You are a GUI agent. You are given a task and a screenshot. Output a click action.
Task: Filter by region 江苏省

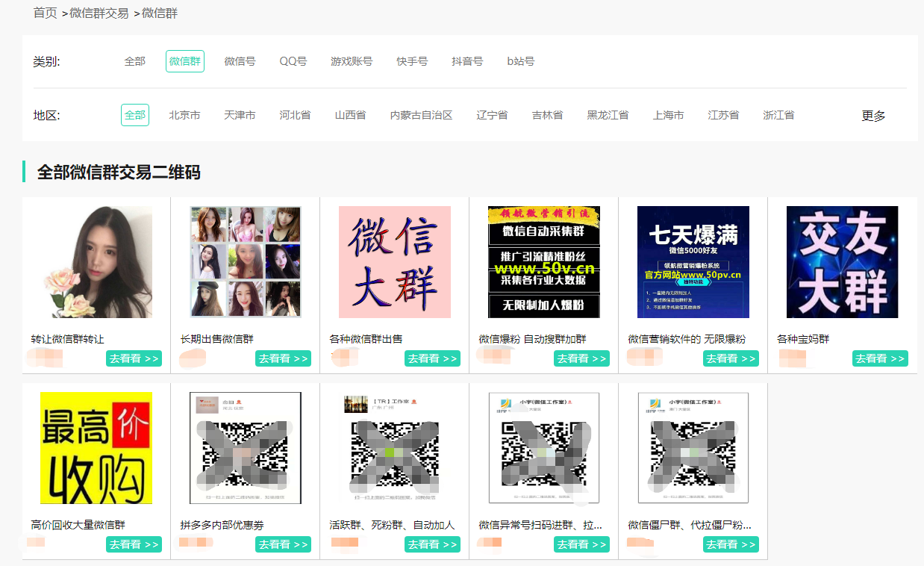coord(723,115)
